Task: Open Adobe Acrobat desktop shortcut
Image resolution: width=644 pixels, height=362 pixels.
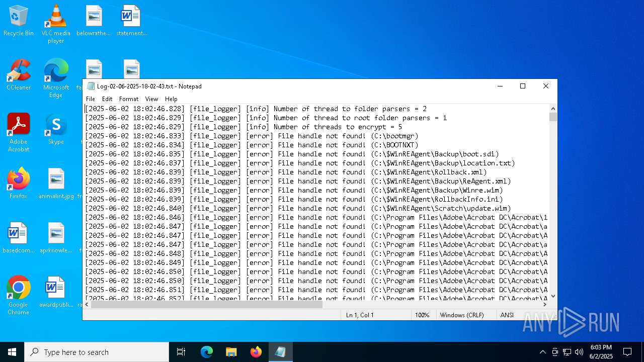Action: point(19,133)
